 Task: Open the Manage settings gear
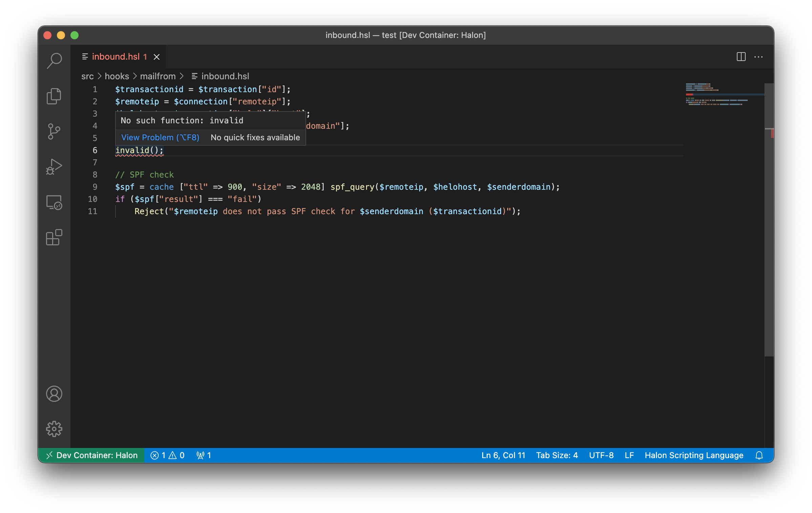tap(54, 429)
